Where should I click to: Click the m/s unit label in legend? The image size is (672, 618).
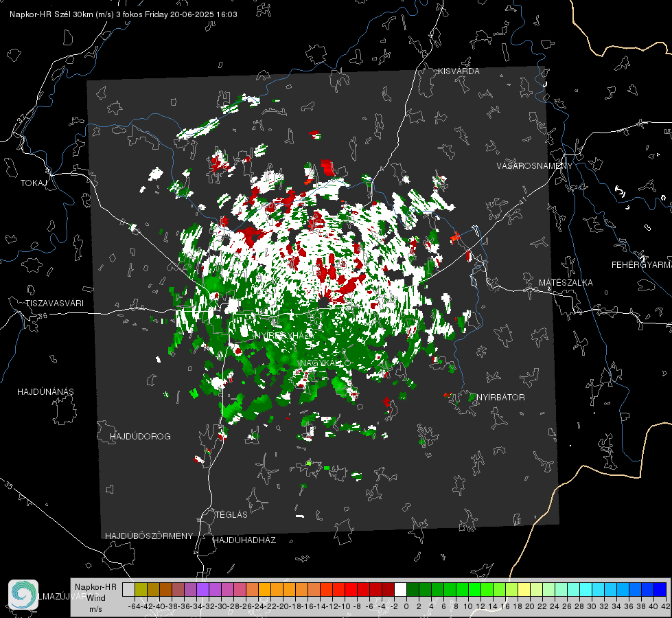[x=95, y=610]
